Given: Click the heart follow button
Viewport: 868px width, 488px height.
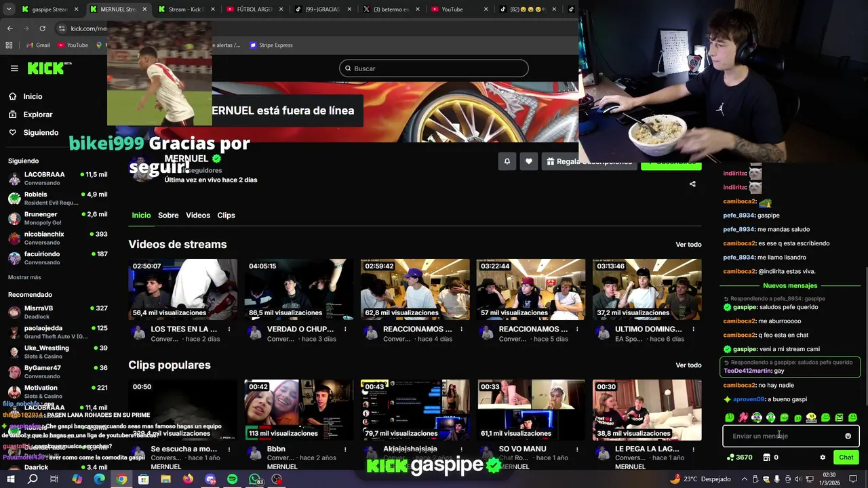Looking at the screenshot, I should click(529, 161).
